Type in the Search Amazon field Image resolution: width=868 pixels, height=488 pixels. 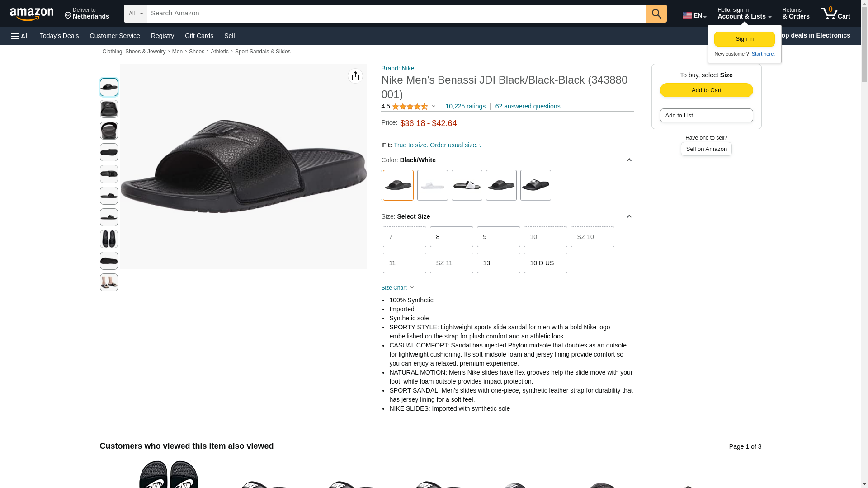click(396, 14)
